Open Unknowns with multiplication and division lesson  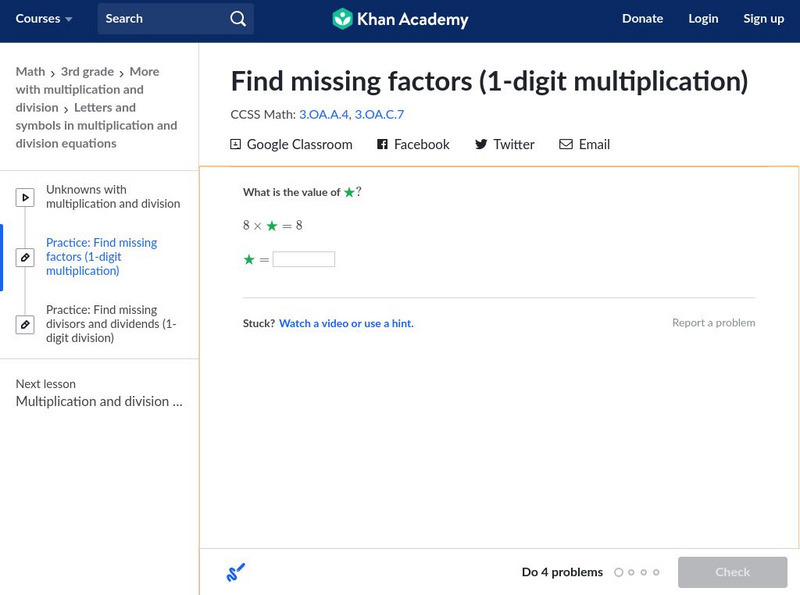click(113, 197)
